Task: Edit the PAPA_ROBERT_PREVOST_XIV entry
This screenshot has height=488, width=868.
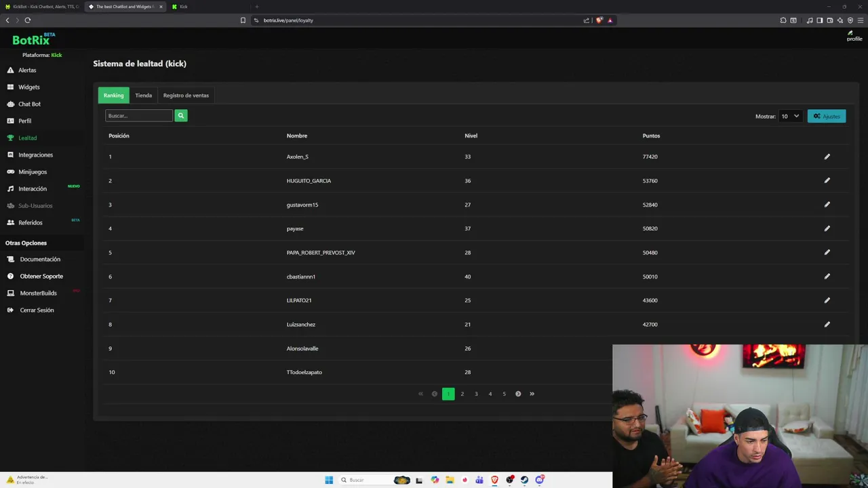Action: (x=827, y=252)
